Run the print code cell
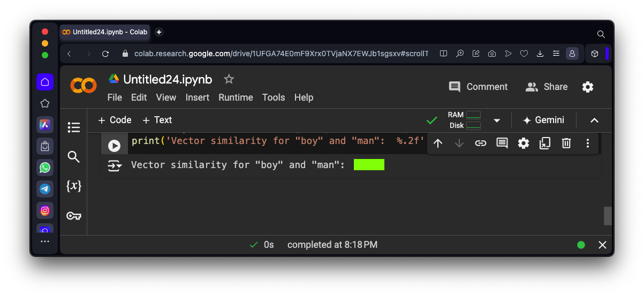Viewport: 644px width, 296px height. pyautogui.click(x=114, y=146)
